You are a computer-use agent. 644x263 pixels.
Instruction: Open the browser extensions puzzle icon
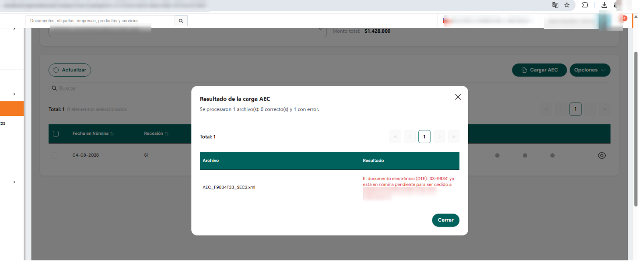click(585, 5)
